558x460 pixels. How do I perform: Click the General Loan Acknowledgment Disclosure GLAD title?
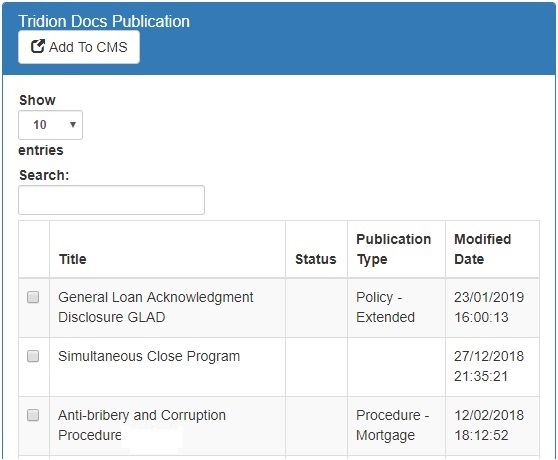coord(156,307)
